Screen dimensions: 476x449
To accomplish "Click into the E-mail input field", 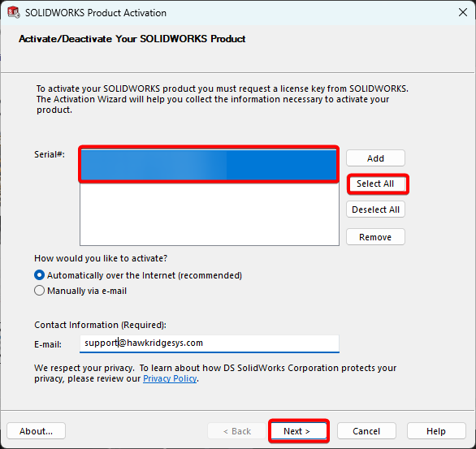I will point(209,343).
